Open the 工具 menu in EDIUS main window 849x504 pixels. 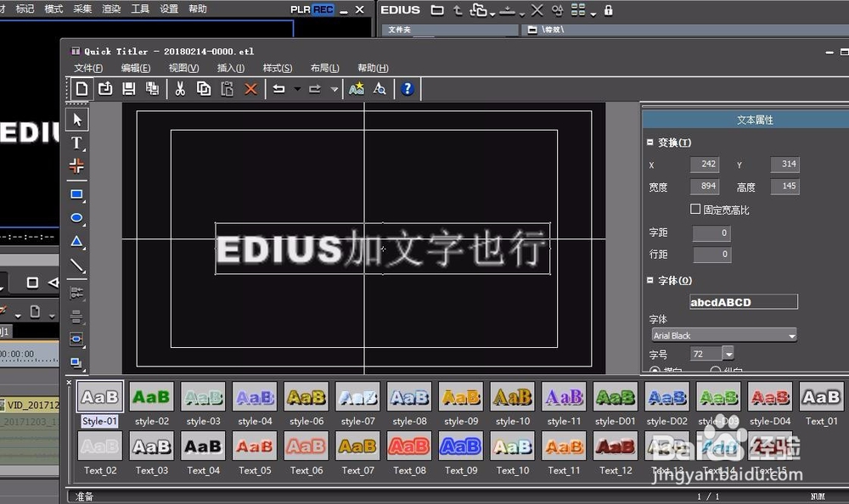(x=140, y=8)
